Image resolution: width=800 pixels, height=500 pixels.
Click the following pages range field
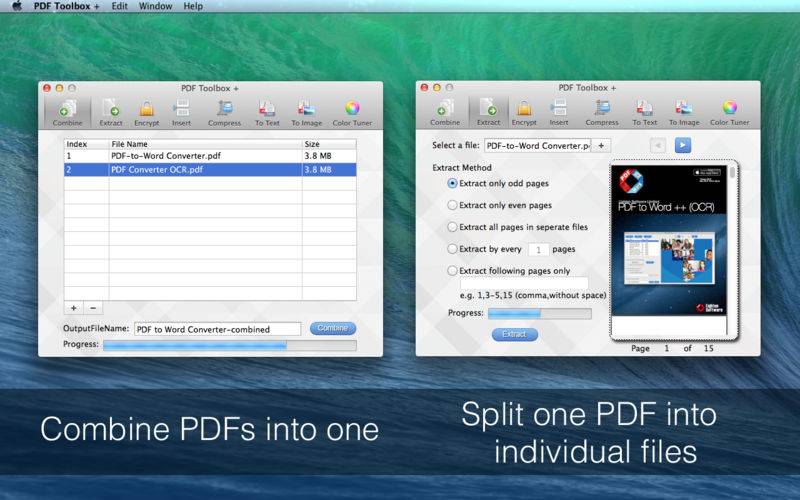click(524, 283)
